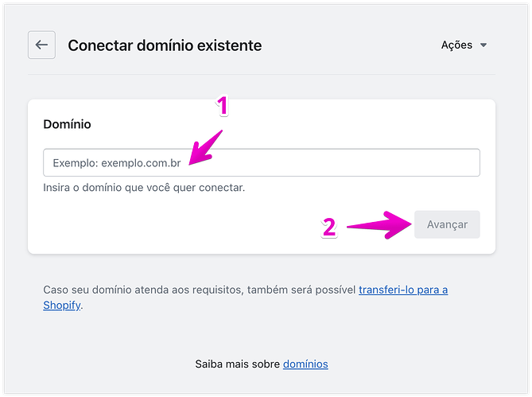Image resolution: width=532 pixels, height=397 pixels.
Task: Click the Exemplo: exemplo.com.br placeholder text
Action: (x=117, y=163)
